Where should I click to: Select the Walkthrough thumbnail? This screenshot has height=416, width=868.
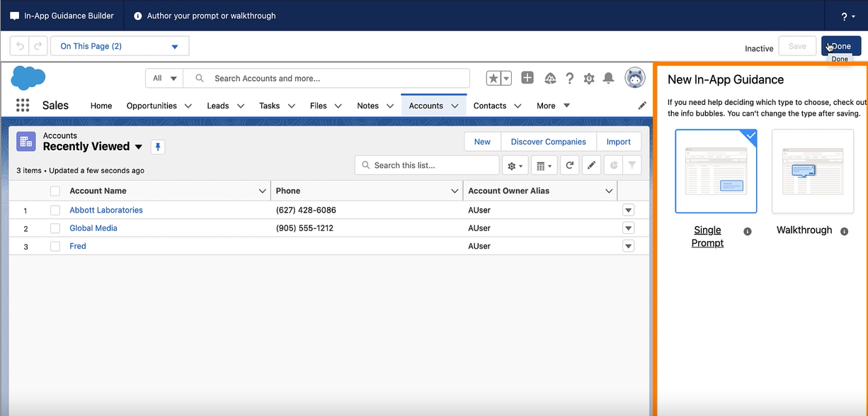[x=813, y=171]
